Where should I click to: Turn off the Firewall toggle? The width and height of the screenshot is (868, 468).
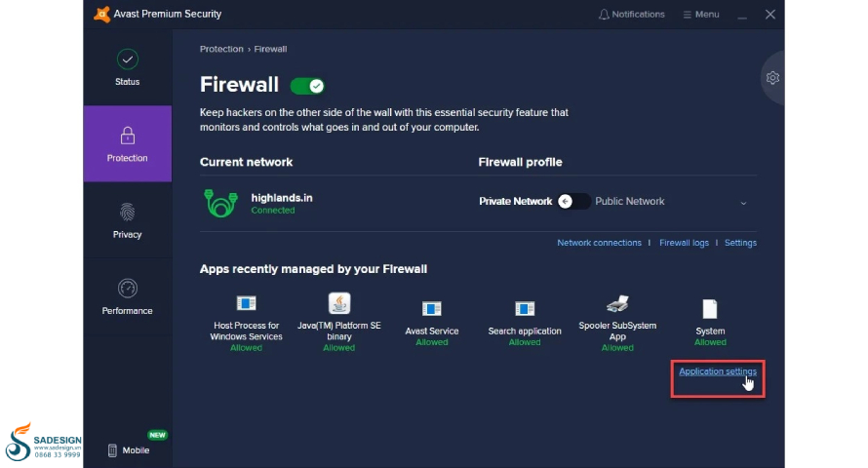(x=307, y=86)
